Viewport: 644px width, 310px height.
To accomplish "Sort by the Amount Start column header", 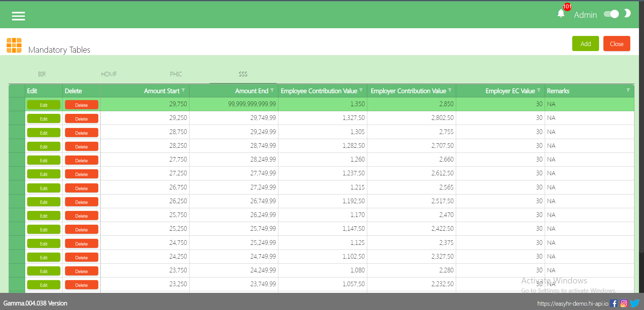I will (x=162, y=91).
